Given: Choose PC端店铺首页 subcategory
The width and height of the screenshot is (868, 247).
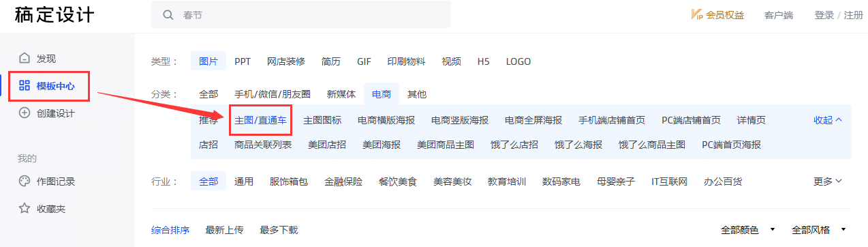Looking at the screenshot, I should tap(691, 120).
